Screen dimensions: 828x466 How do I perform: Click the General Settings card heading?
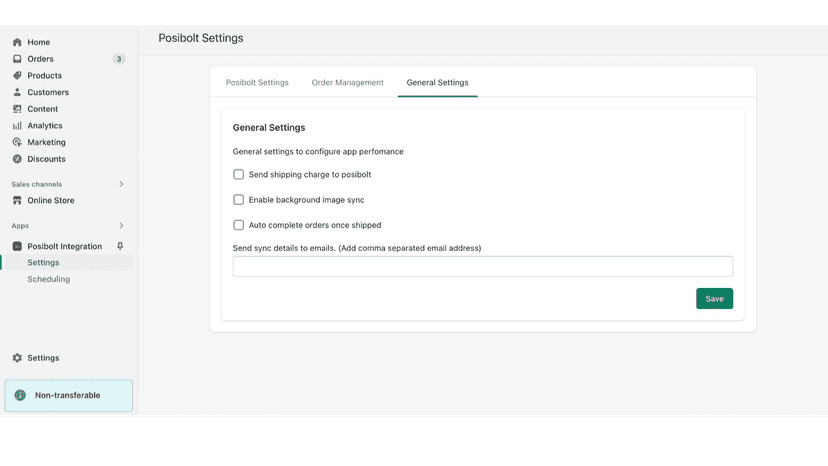click(x=269, y=127)
